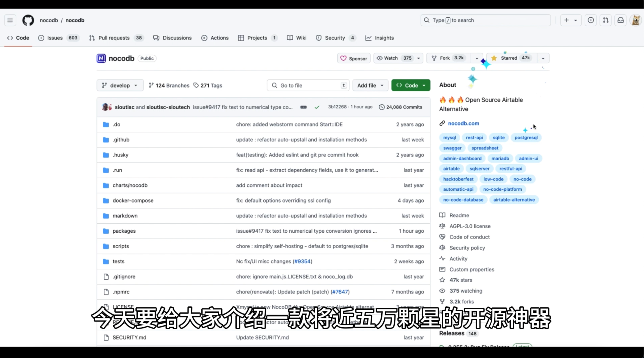Click the Readme book icon
644x358 pixels.
pyautogui.click(x=442, y=215)
